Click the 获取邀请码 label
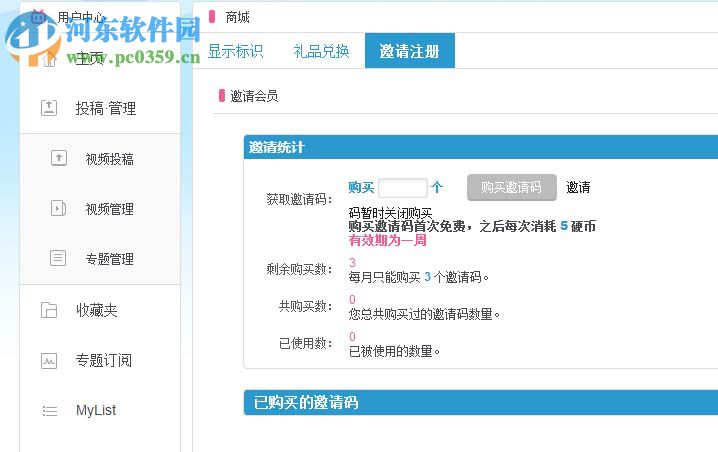The image size is (718, 452). tap(299, 199)
